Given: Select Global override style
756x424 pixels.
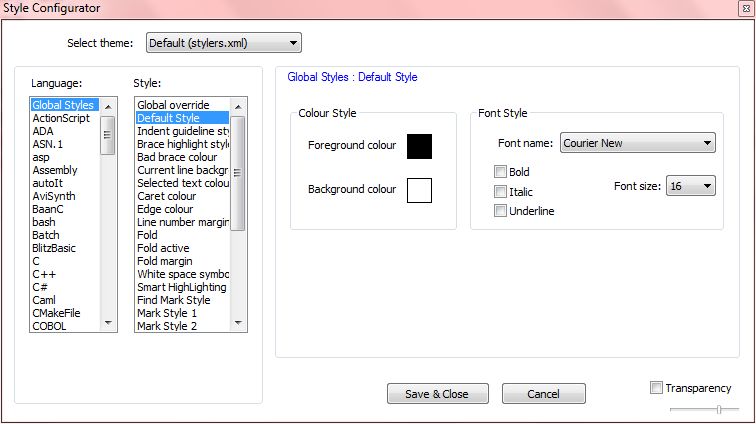Looking at the screenshot, I should tap(173, 105).
